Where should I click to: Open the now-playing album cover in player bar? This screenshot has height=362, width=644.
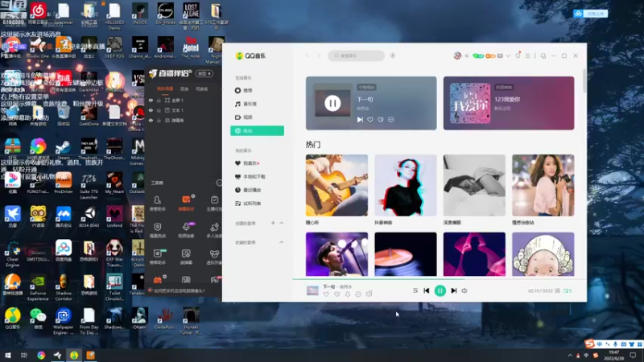click(x=312, y=290)
